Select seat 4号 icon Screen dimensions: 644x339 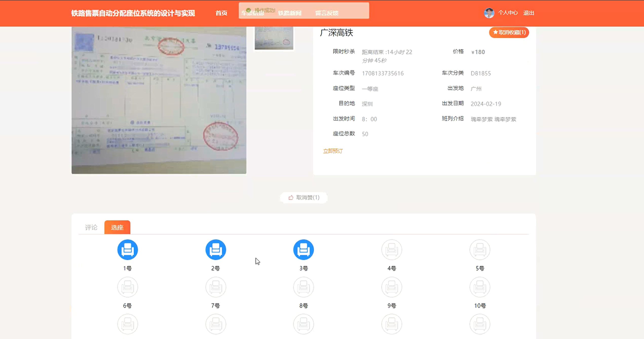392,250
